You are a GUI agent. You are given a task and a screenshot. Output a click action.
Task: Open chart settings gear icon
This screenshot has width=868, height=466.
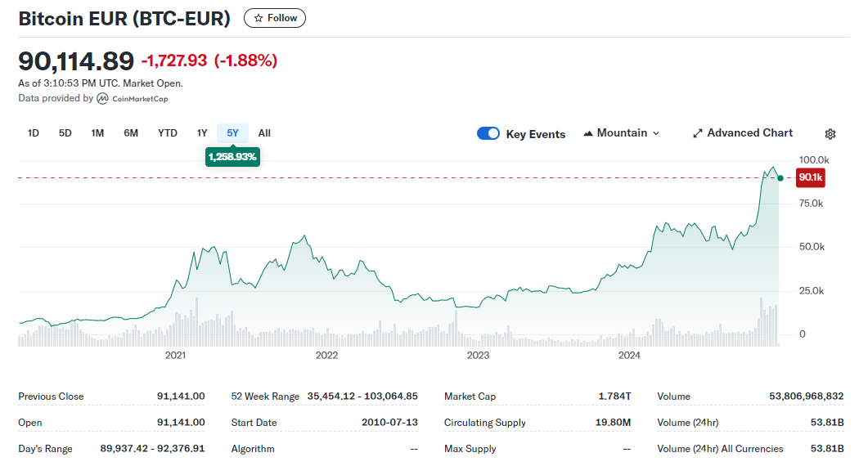tap(830, 134)
